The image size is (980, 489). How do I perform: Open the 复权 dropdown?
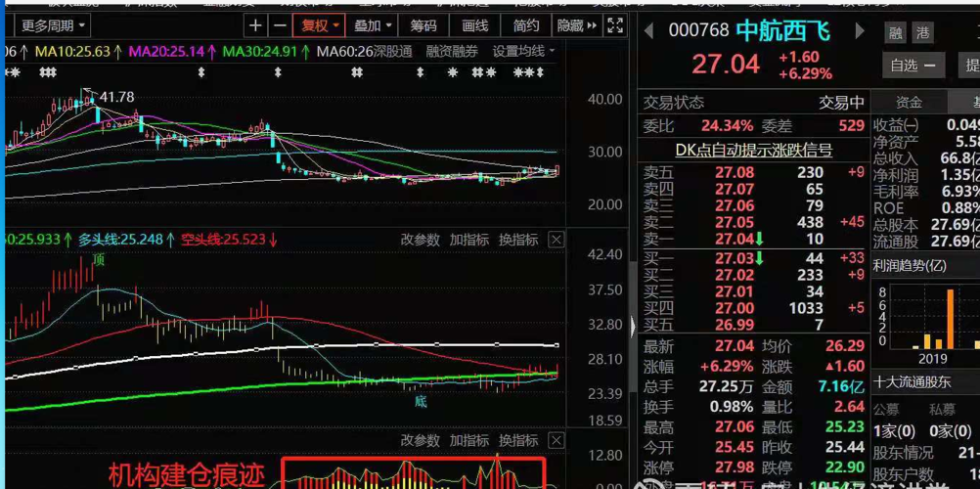coord(319,25)
